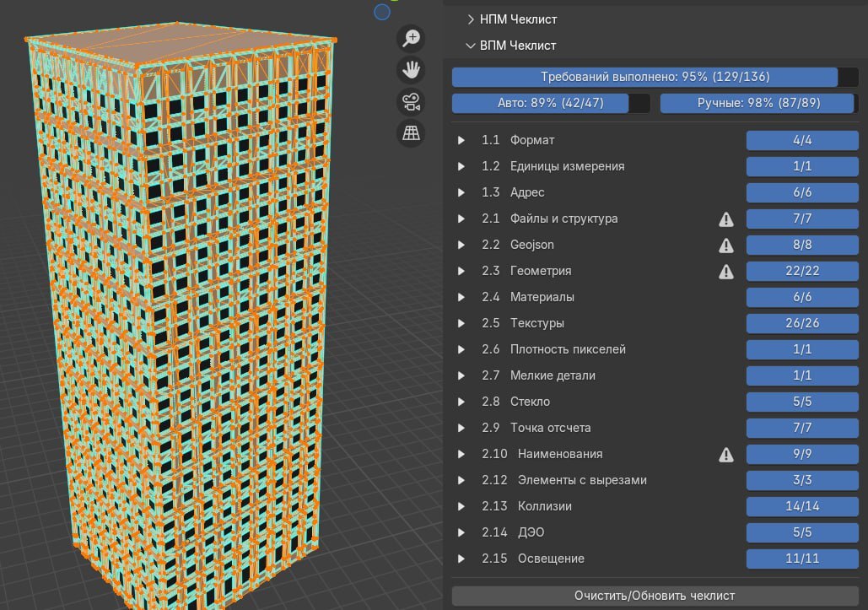
Task: Select the pan view hand icon
Action: pyautogui.click(x=411, y=70)
